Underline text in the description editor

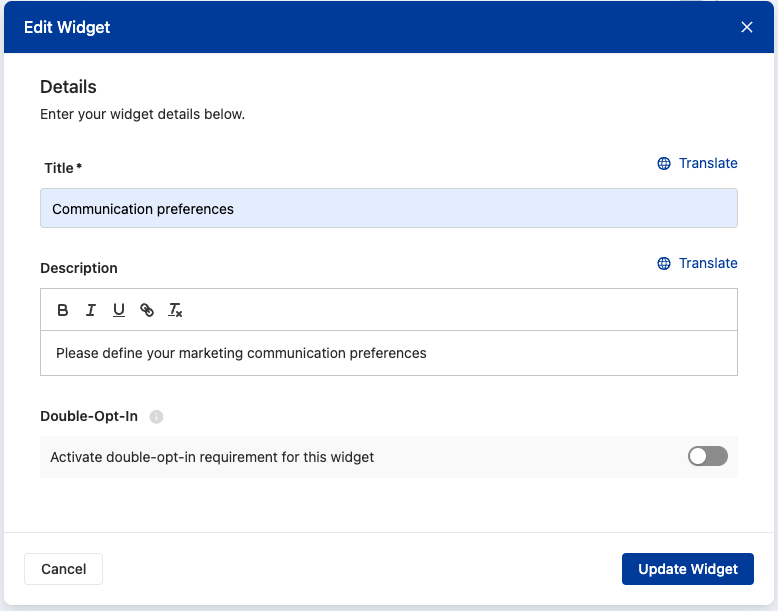[x=119, y=310]
